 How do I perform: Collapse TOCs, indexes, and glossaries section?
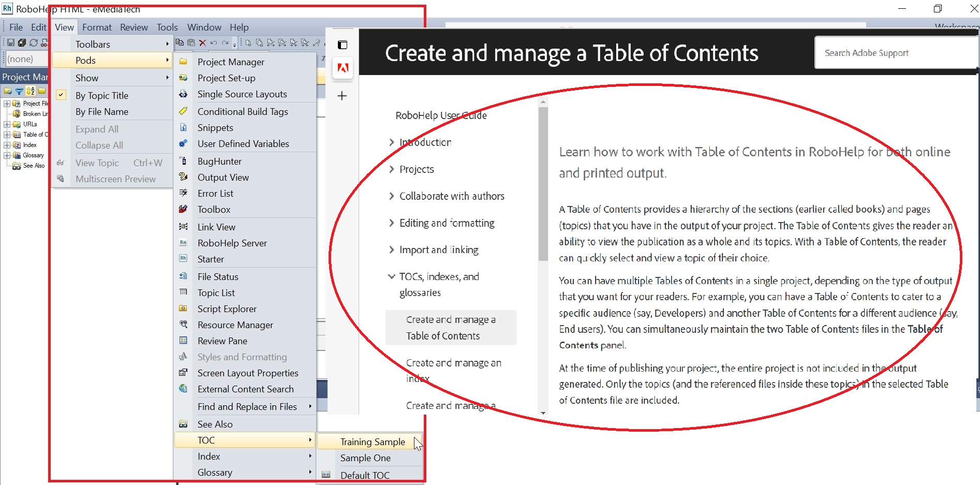(x=392, y=276)
